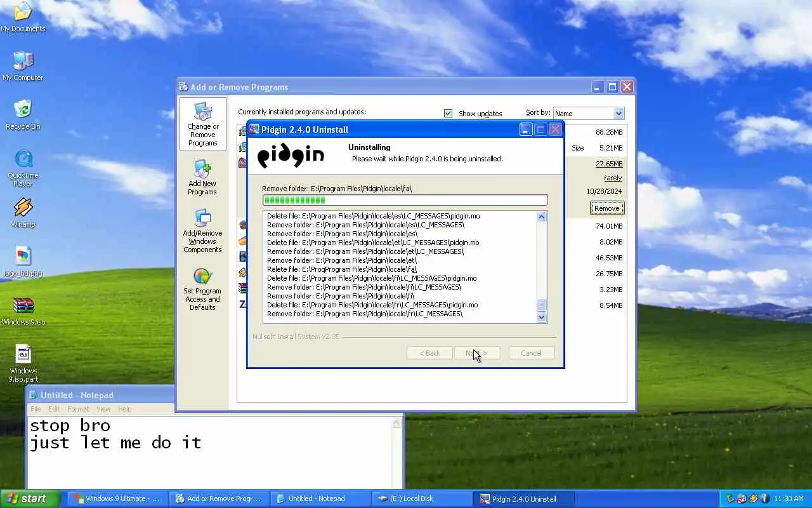Click Back button in Pidgin uninstaller

click(x=429, y=353)
